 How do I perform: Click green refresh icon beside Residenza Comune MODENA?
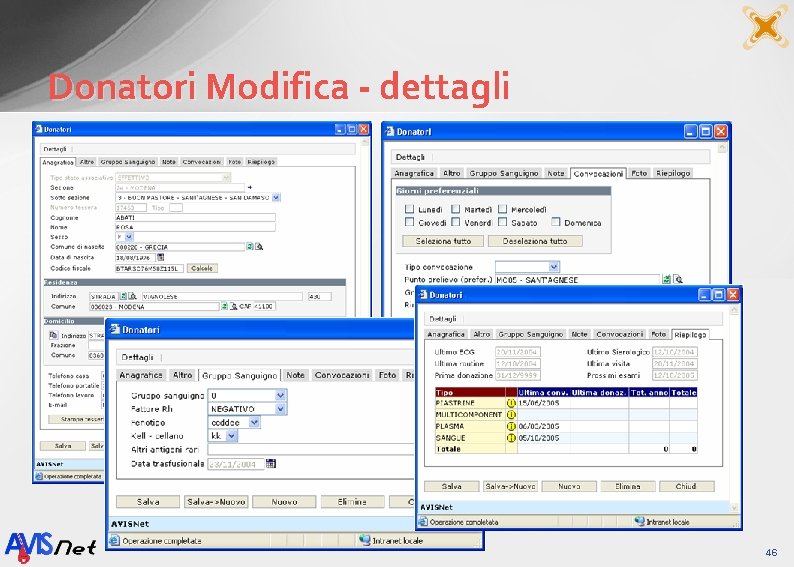224,306
